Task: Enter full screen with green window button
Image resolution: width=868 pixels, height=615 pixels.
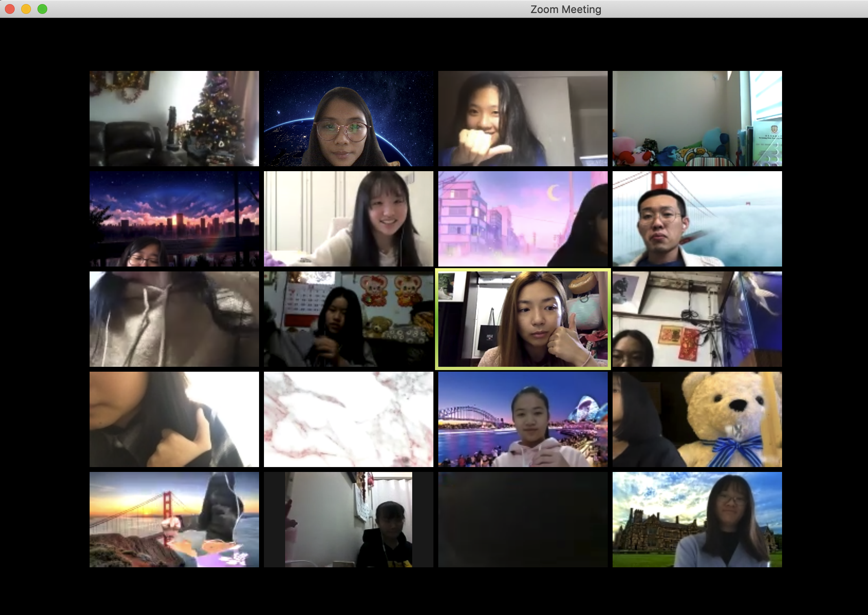Action: (x=42, y=9)
